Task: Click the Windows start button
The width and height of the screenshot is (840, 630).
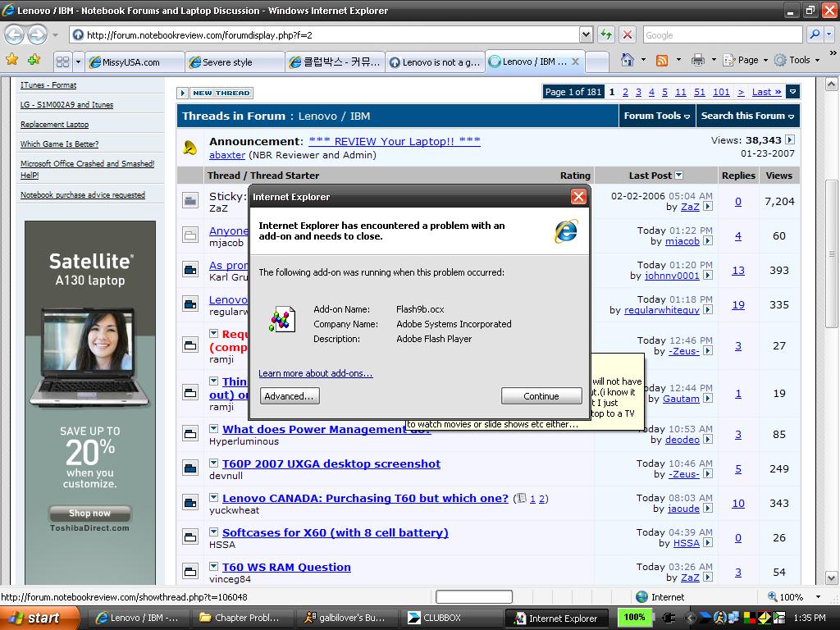Action: coord(39,618)
